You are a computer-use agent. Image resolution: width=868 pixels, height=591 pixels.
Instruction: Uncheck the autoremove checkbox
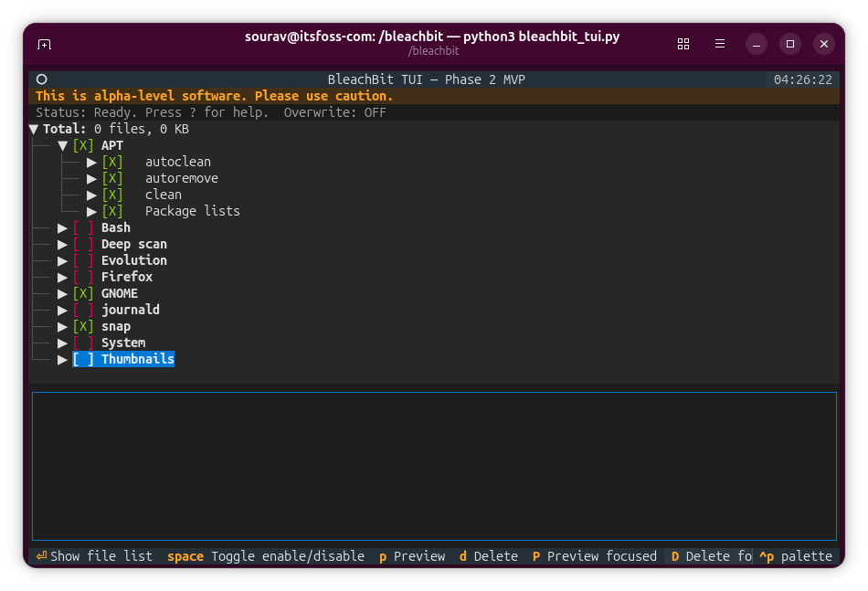click(112, 178)
